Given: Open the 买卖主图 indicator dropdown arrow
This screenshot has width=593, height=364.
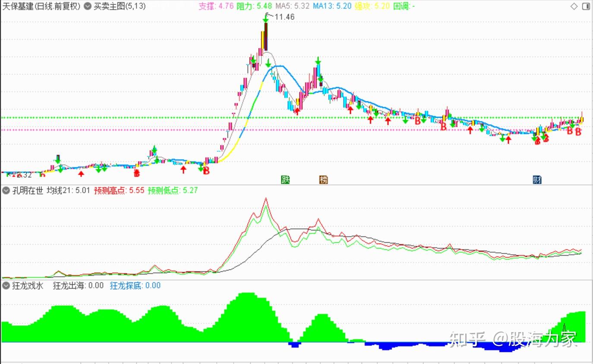Looking at the screenshot, I should pos(88,6).
